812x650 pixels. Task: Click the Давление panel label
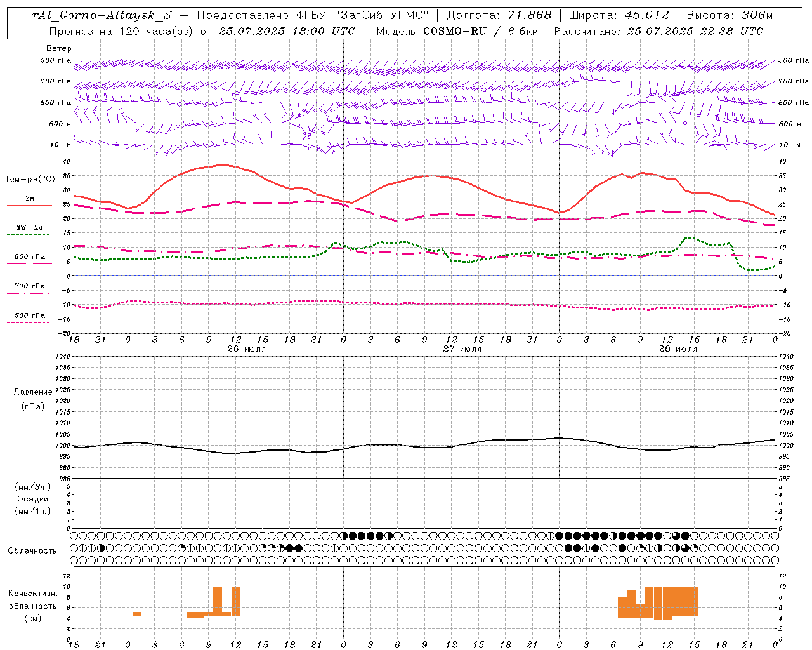pyautogui.click(x=33, y=392)
